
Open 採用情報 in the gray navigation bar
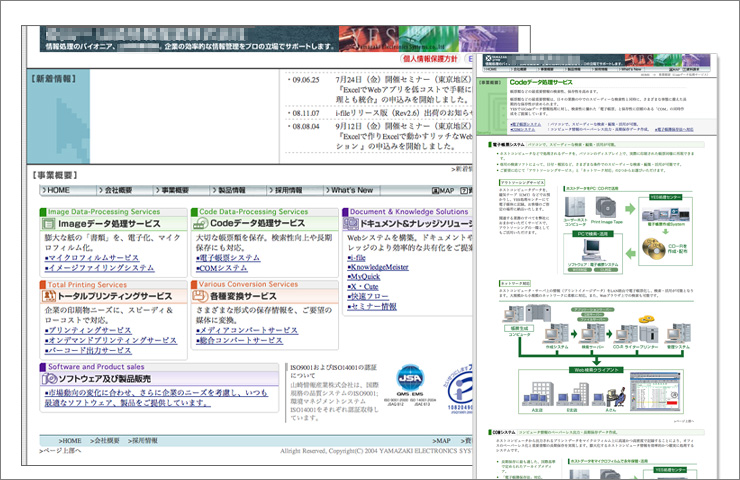tap(285, 190)
